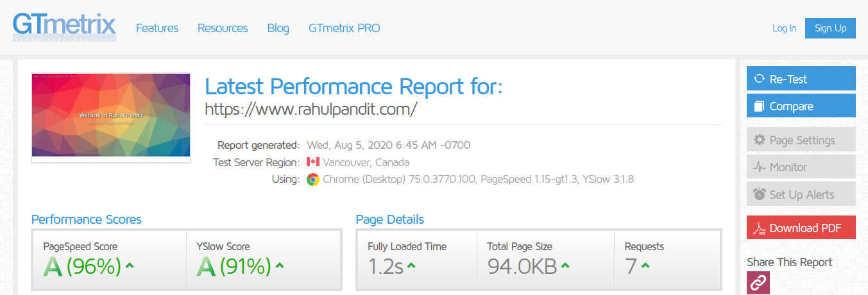The width and height of the screenshot is (868, 295).
Task: Click the Page Details heading
Action: (390, 219)
